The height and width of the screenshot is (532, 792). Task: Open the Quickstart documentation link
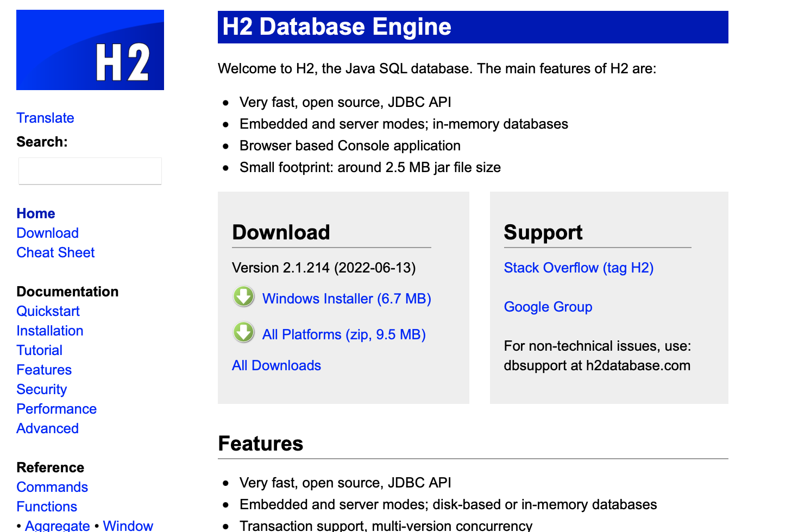(x=48, y=311)
